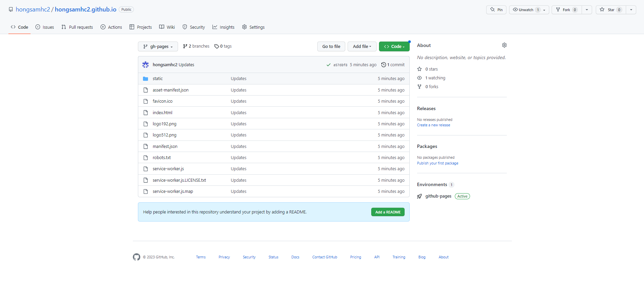Star the repository
The height and width of the screenshot is (281, 644).
(x=611, y=10)
